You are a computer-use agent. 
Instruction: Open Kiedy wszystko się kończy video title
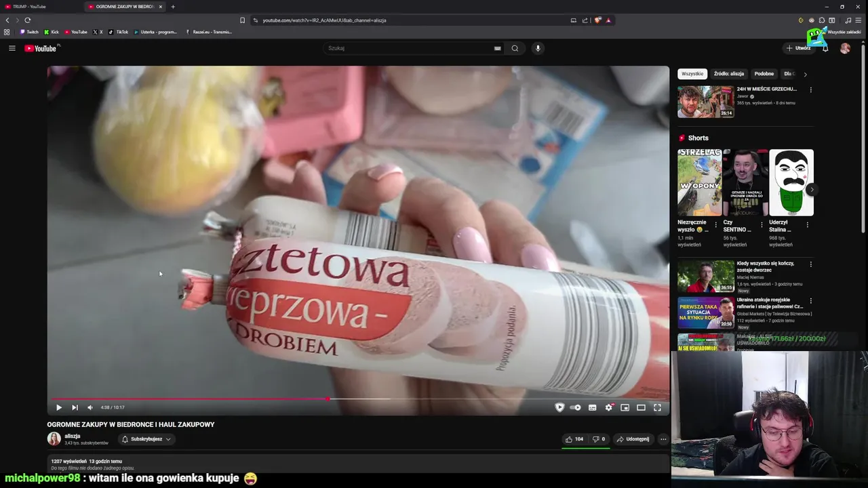point(766,266)
